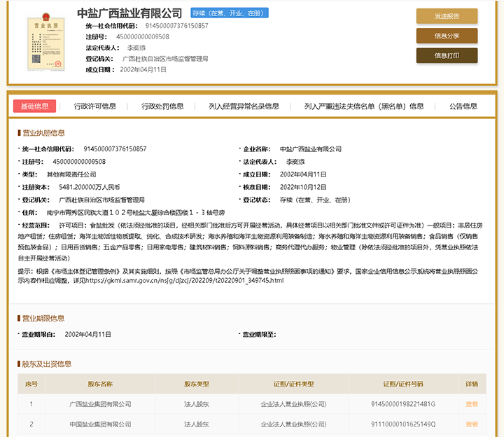Go to the 列入经营异常名录信息 tab
The image size is (504, 437).
point(244,106)
